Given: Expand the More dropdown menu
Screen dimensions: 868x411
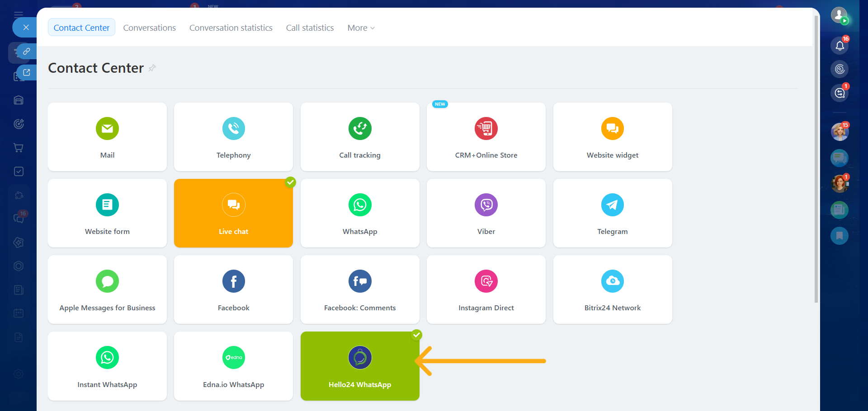Looking at the screenshot, I should (361, 28).
